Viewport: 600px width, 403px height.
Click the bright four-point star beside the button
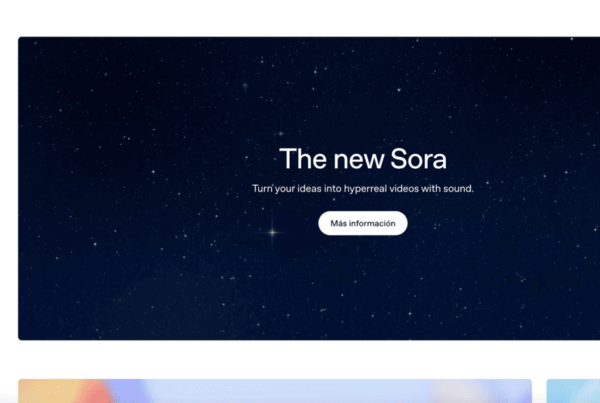click(x=272, y=232)
